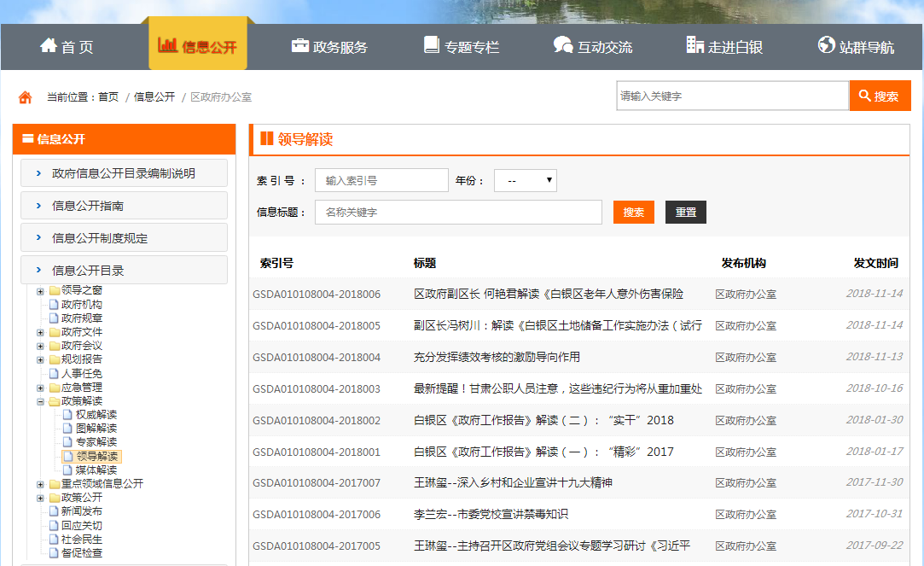
Task: Click the 名称关键字 title input field
Action: pyautogui.click(x=458, y=213)
